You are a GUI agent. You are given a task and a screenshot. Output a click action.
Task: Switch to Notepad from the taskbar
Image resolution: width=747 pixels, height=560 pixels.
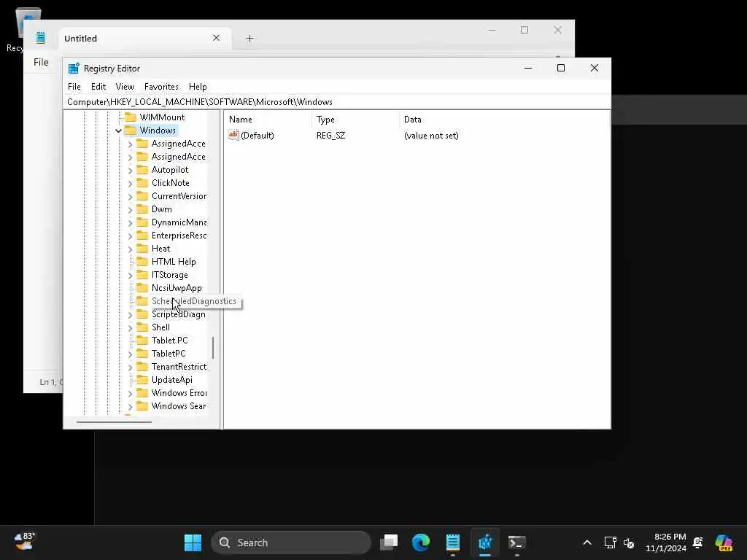click(452, 542)
